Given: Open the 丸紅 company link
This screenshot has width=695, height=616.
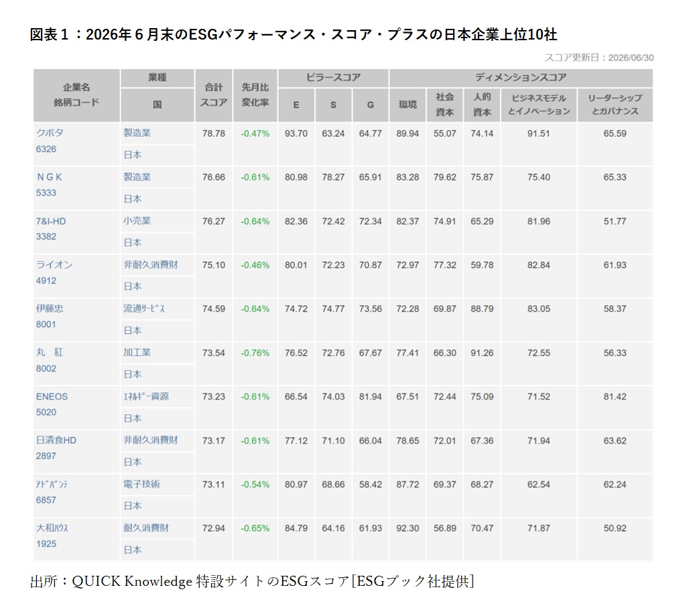Looking at the screenshot, I should [x=50, y=353].
